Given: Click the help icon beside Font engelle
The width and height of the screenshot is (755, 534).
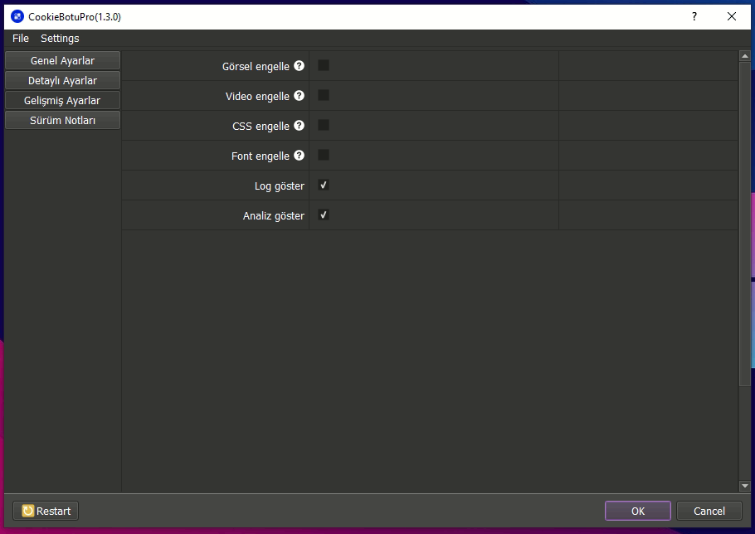Looking at the screenshot, I should point(299,157).
